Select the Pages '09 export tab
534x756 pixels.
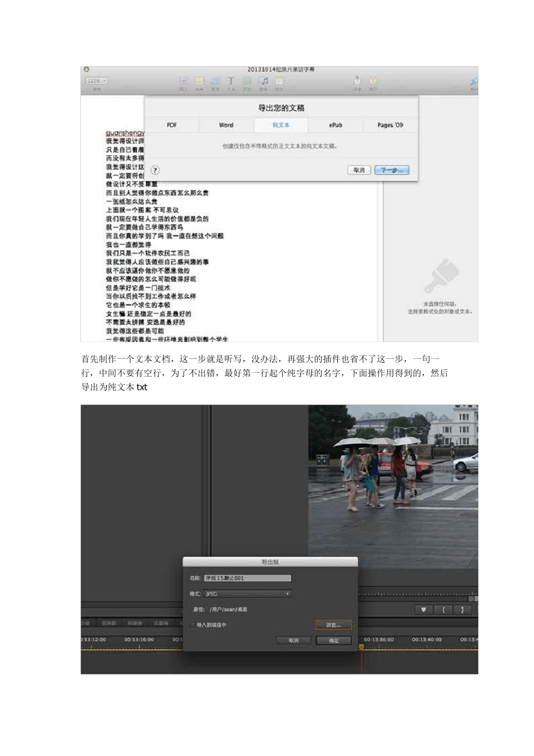pos(390,125)
